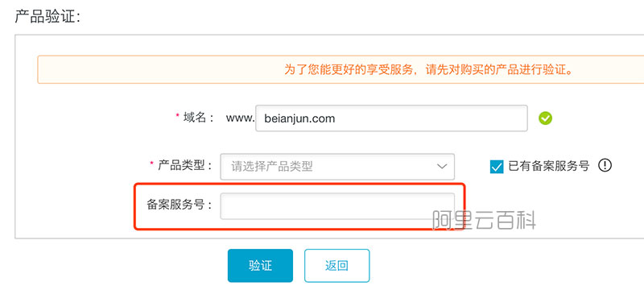This screenshot has width=644, height=290.
Task: Click the red highlight frame's top border
Action: pos(299,184)
